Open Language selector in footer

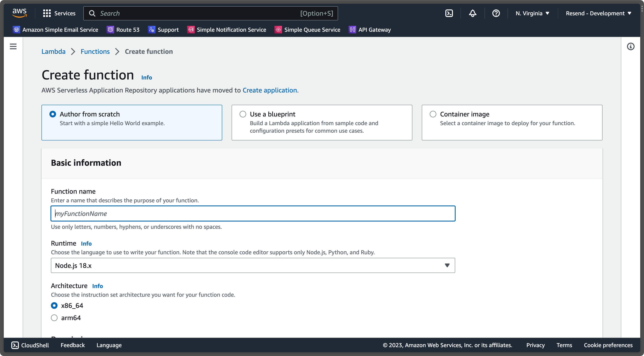(109, 345)
